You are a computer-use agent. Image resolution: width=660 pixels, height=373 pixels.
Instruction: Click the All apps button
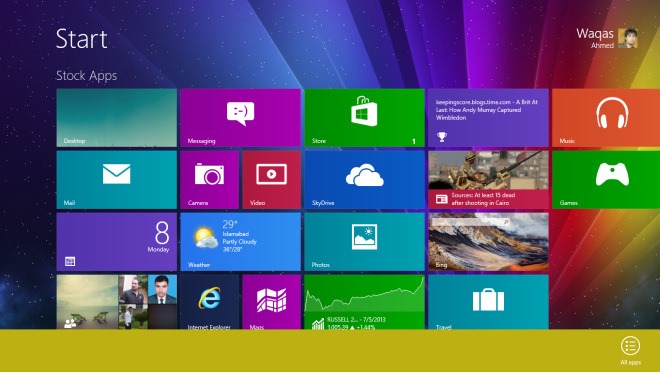630,350
